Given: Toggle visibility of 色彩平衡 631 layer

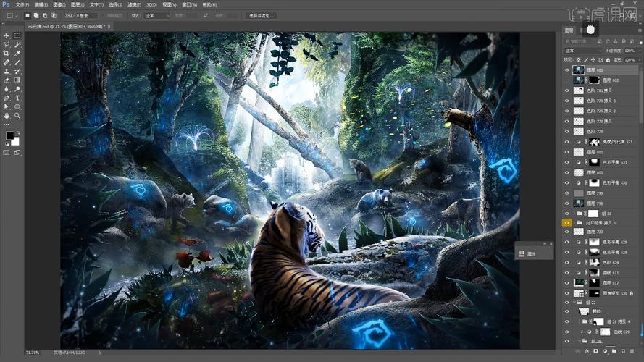Looking at the screenshot, I should pyautogui.click(x=567, y=163).
